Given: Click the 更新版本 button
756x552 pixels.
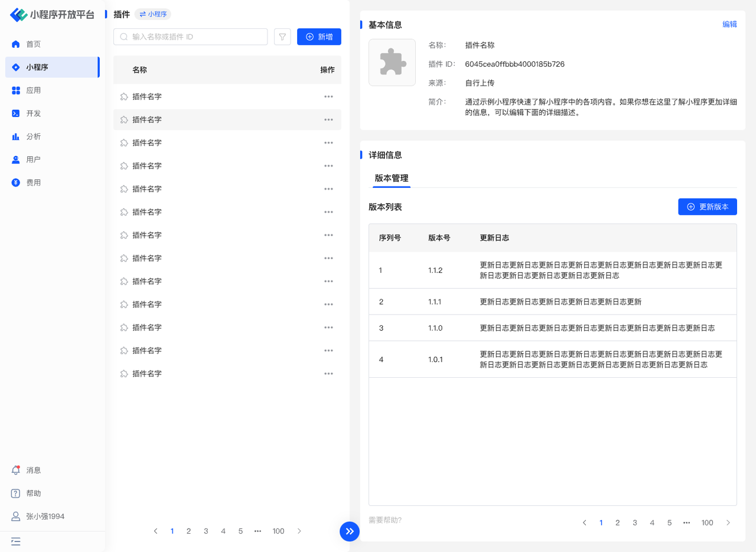Looking at the screenshot, I should tap(707, 207).
